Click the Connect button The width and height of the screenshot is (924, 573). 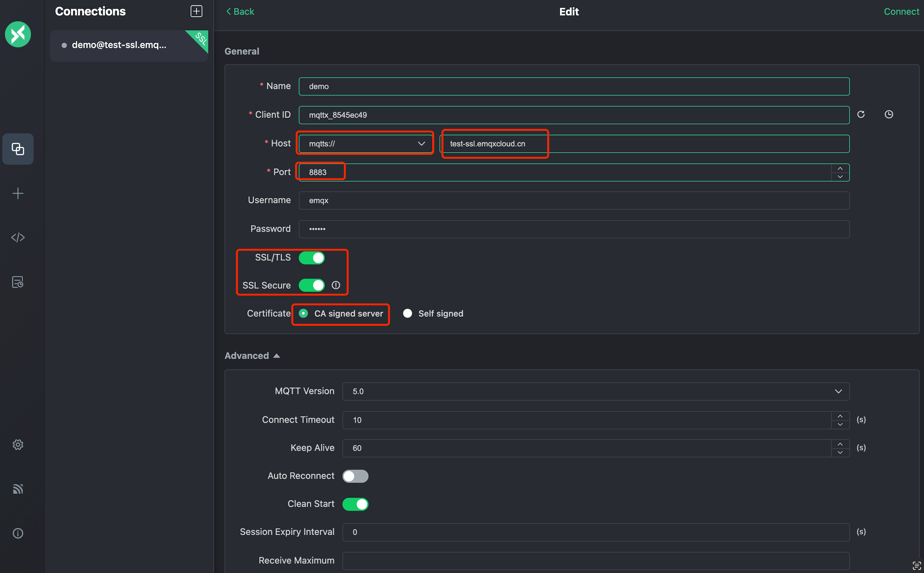[x=901, y=12]
